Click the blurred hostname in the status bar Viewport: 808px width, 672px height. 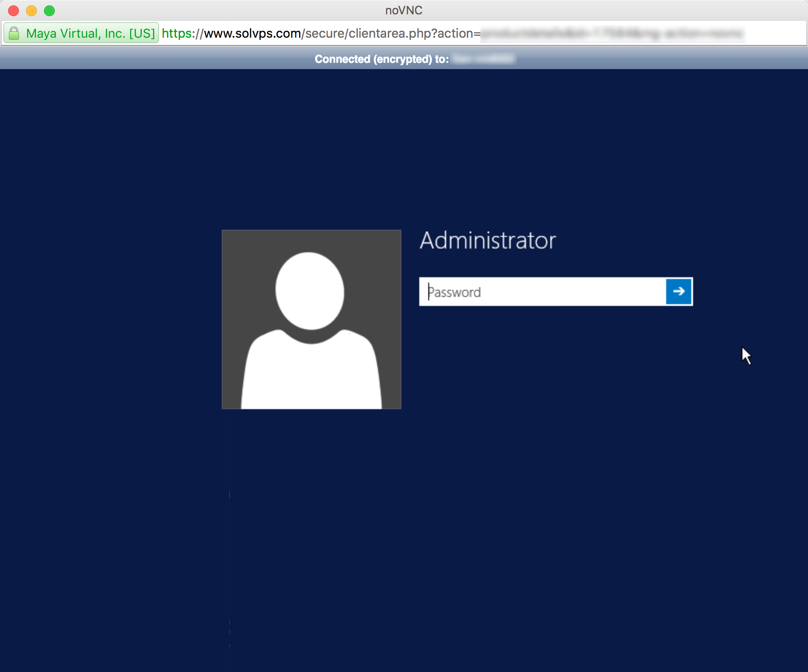(484, 58)
